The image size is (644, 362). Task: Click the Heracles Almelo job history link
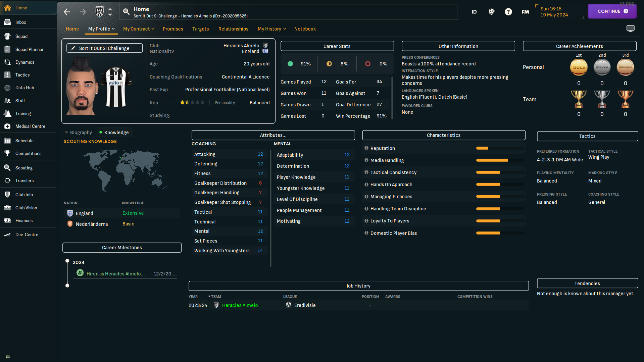tap(240, 305)
